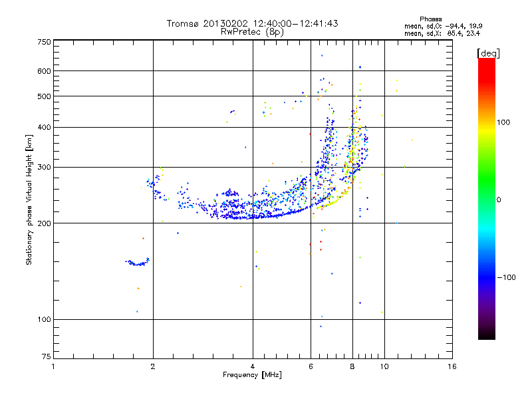This screenshot has height=399, width=532.
Task: Click the plot title 'Tromsø 20130202 12:40:00-12:41:43'
Action: (252, 23)
